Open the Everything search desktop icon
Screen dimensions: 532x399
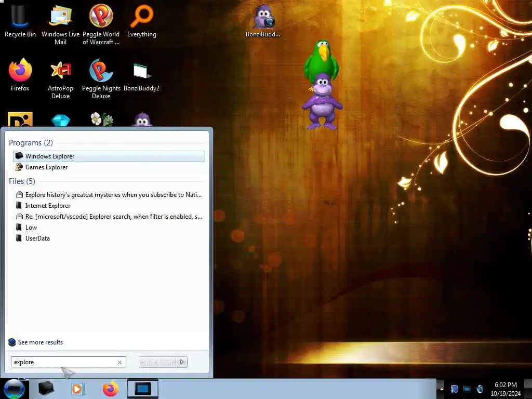click(141, 21)
